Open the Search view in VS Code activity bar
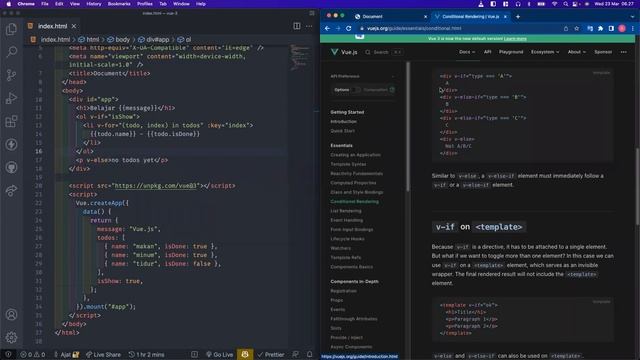 click(x=11, y=52)
